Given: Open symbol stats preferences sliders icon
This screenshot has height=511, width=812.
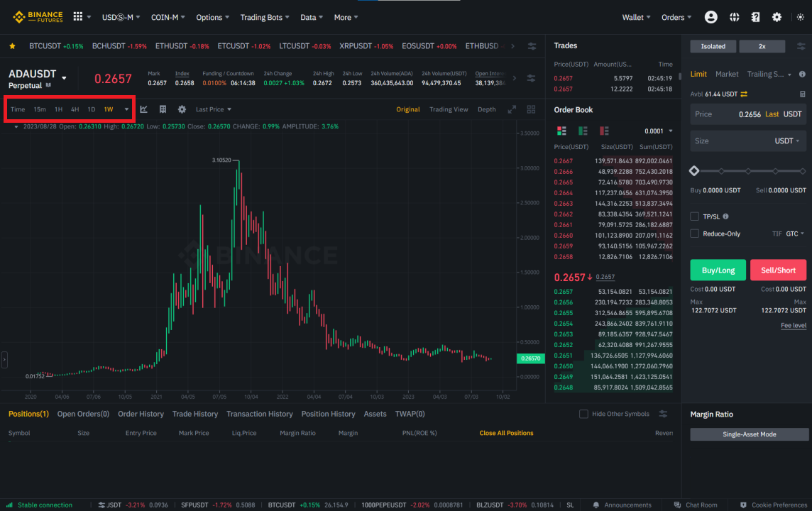Looking at the screenshot, I should tap(532, 78).
